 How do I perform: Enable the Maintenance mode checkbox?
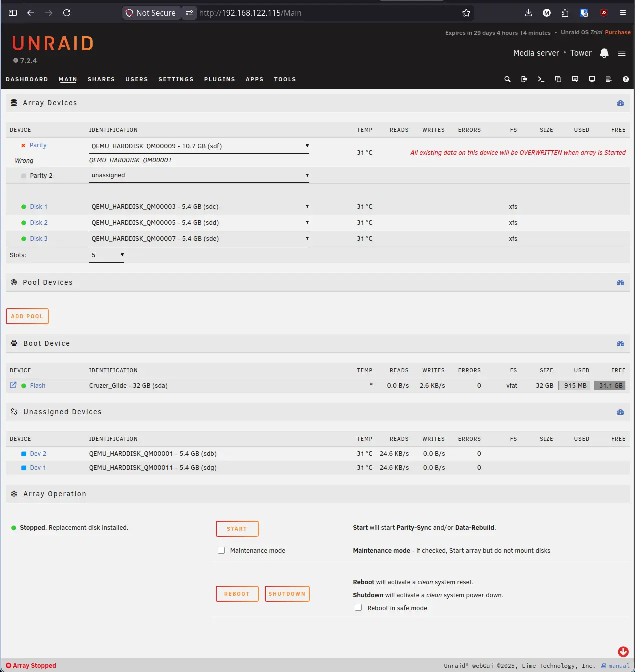click(221, 550)
